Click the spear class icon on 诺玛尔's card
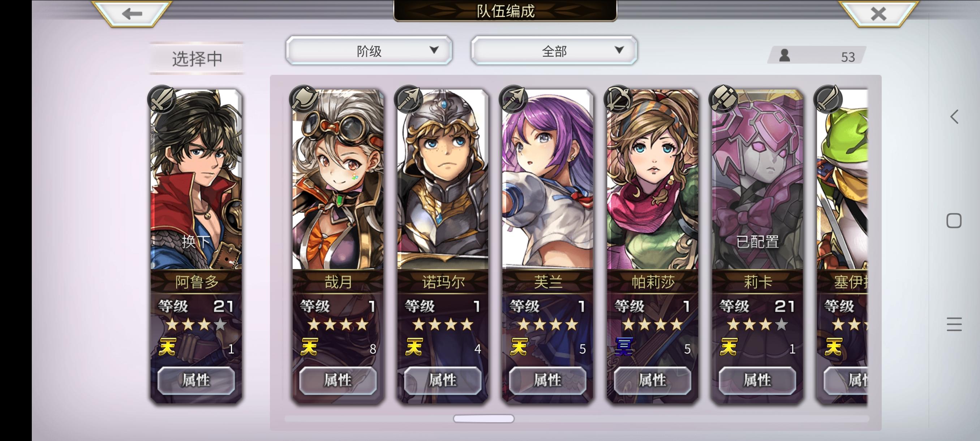Image resolution: width=980 pixels, height=441 pixels. point(409,99)
